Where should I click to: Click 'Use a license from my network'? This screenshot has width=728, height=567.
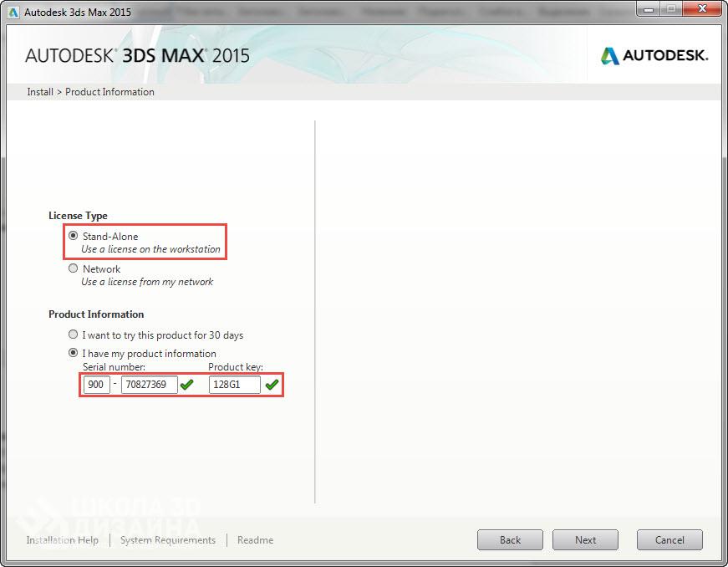point(147,282)
